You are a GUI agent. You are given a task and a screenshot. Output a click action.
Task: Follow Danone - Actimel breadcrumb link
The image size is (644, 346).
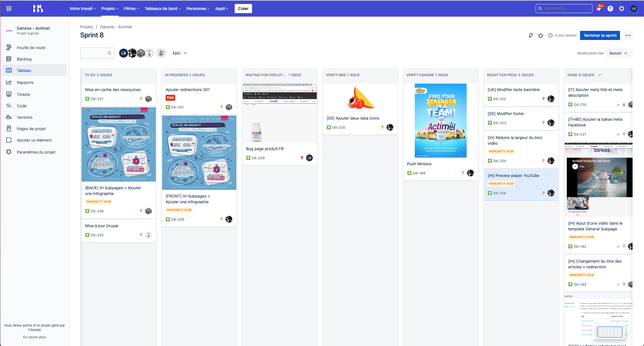pyautogui.click(x=116, y=27)
